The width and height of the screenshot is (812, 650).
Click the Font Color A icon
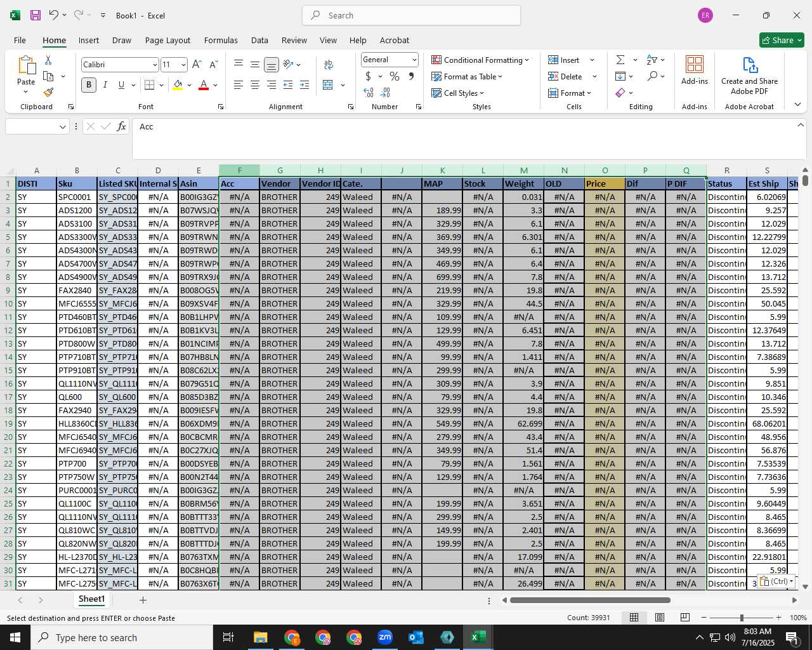coord(204,85)
